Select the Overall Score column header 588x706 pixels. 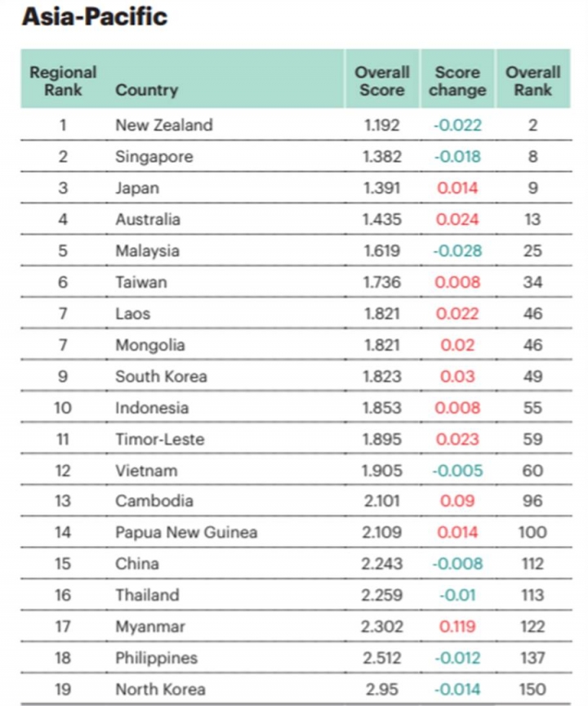click(382, 81)
